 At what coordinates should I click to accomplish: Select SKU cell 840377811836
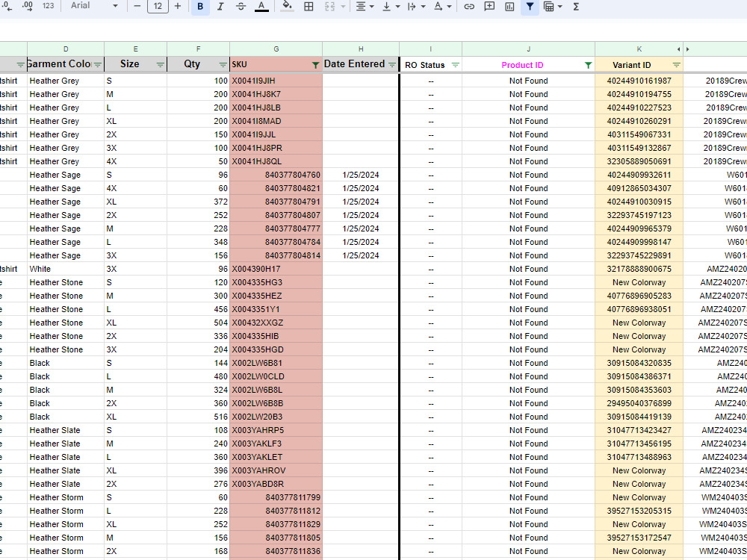coord(276,551)
